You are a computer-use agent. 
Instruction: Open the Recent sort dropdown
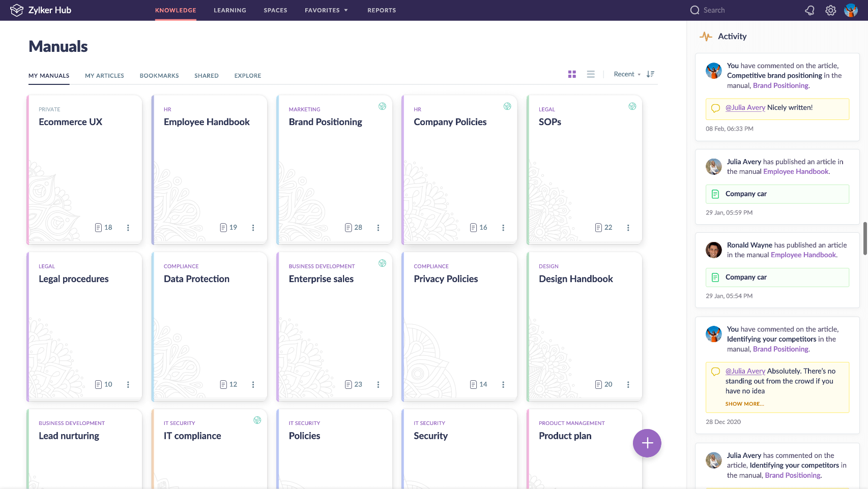coord(627,74)
